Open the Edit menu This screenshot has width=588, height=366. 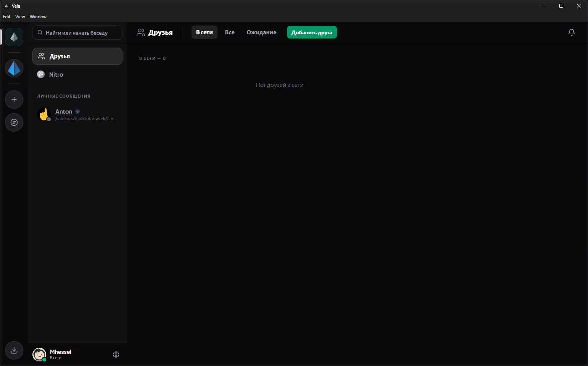click(x=6, y=17)
